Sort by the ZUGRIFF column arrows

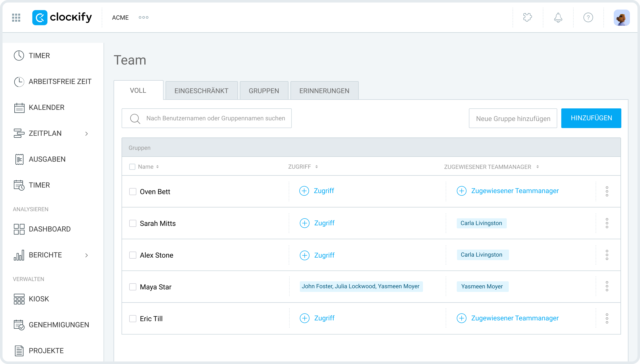tap(316, 167)
